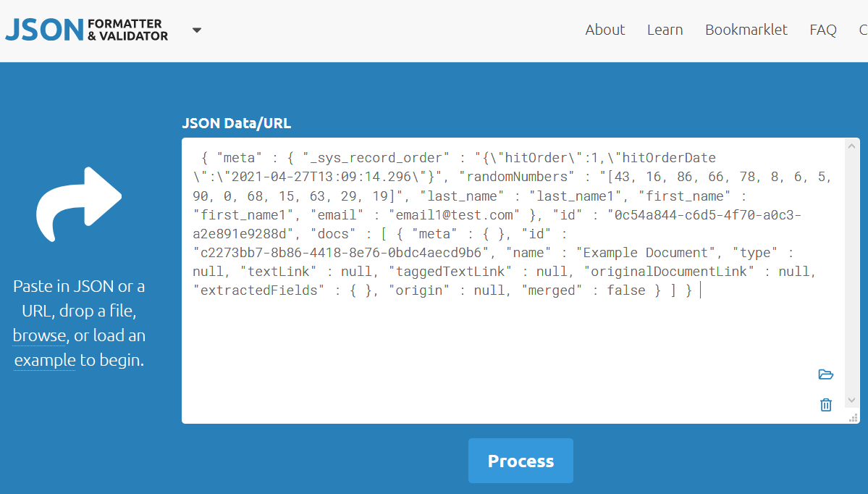
Task: Click the textarea scroll-down arrow
Action: pos(851,400)
